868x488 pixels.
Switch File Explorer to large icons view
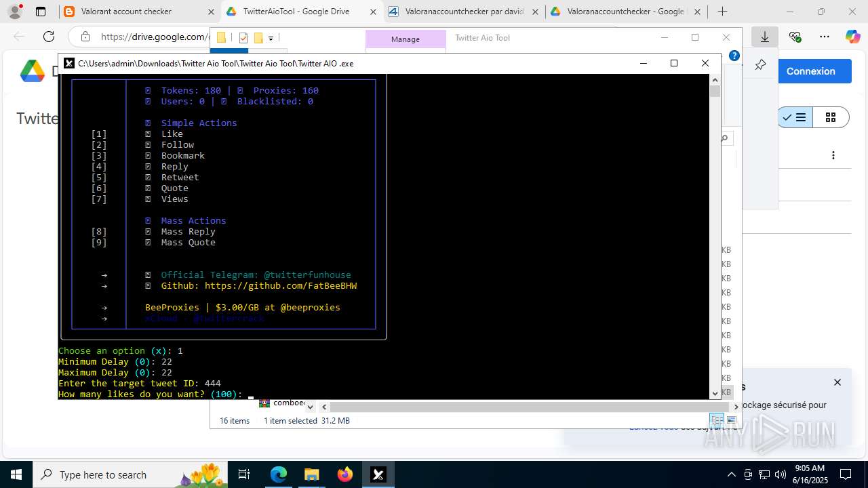point(732,420)
